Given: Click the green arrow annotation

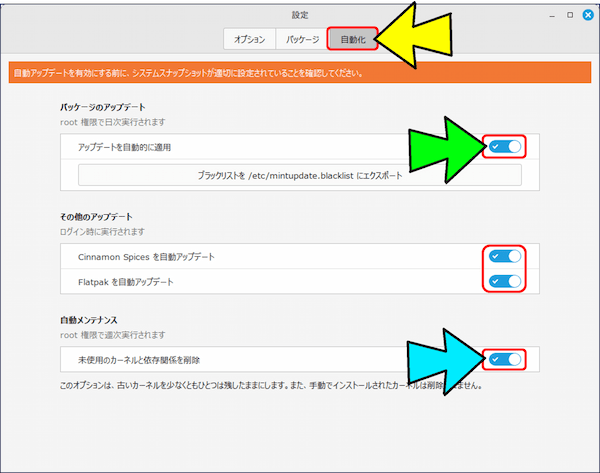Looking at the screenshot, I should click(x=445, y=148).
